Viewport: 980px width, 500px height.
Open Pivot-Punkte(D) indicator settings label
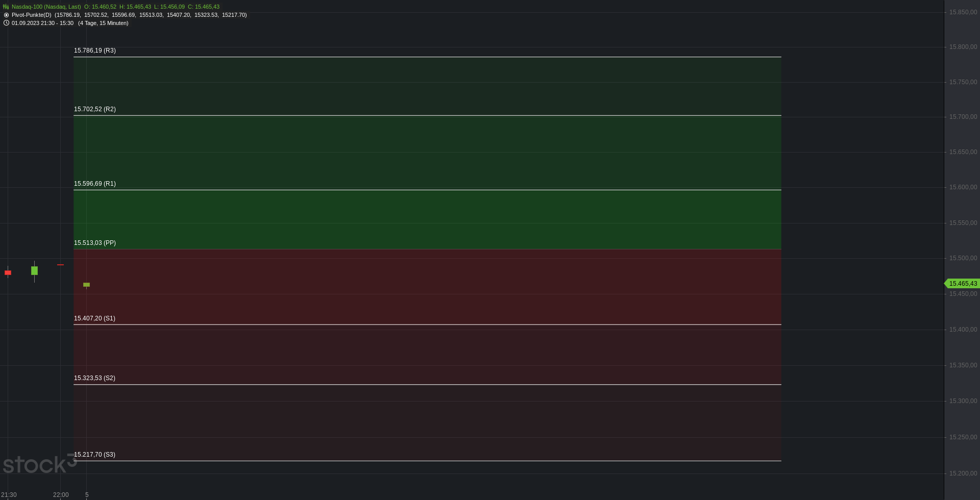coord(32,15)
